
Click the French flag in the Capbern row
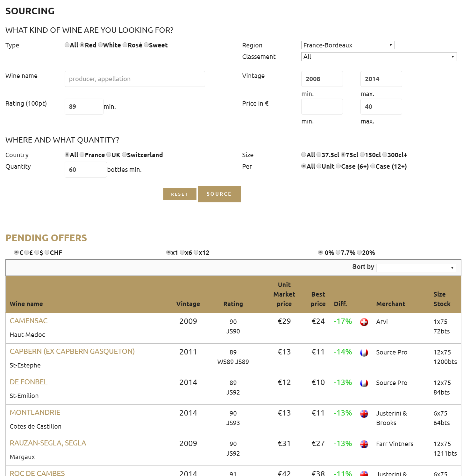[x=364, y=353]
